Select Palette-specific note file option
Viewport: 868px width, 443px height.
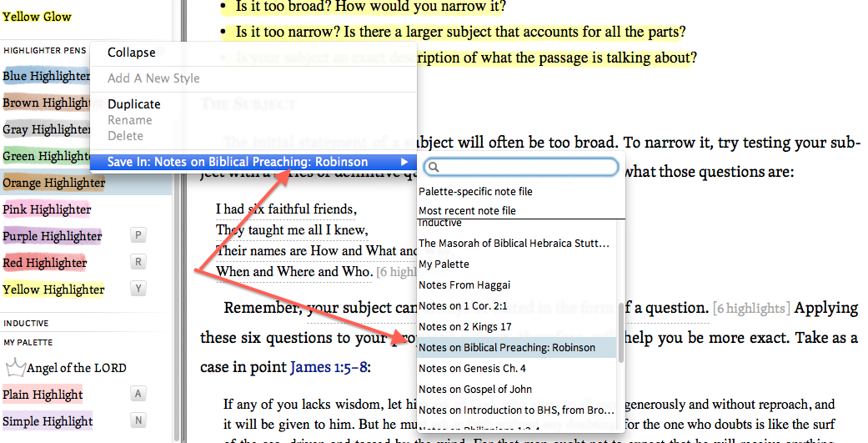point(475,192)
